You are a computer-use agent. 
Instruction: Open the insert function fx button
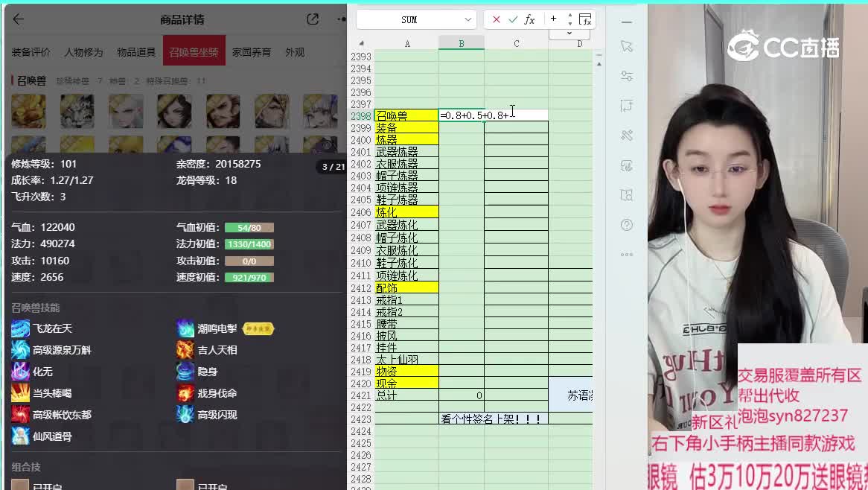point(530,19)
